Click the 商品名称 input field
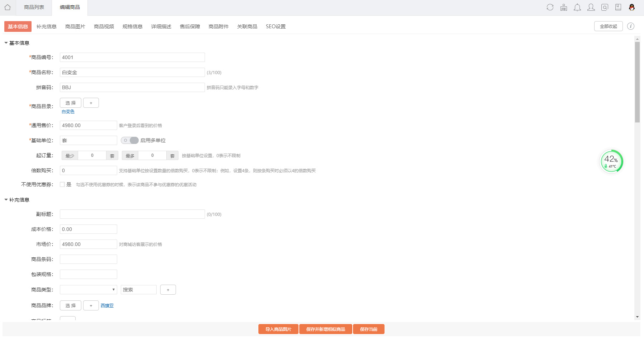 click(132, 72)
